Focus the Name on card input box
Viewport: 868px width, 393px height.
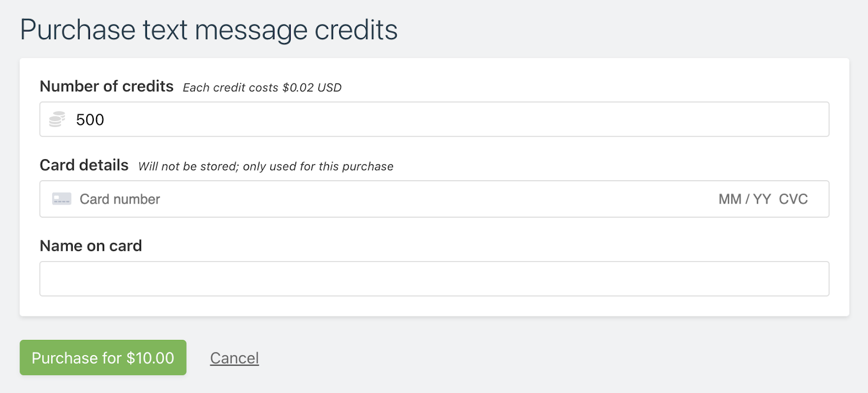434,279
